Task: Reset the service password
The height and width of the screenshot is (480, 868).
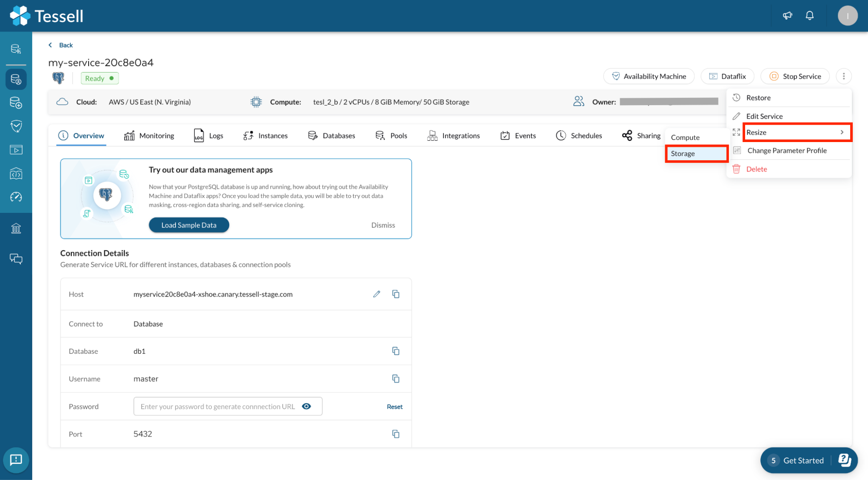Action: (x=395, y=407)
